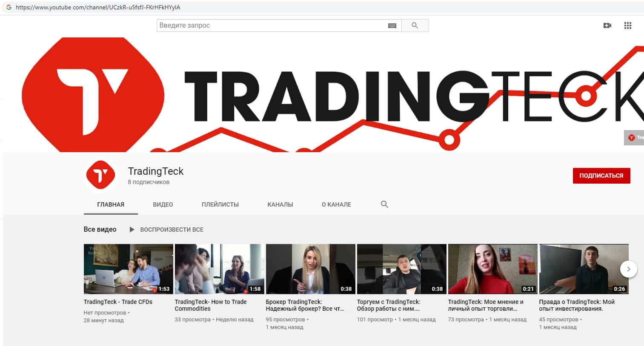
Task: Click the 1:58 duration badge
Action: click(x=255, y=289)
